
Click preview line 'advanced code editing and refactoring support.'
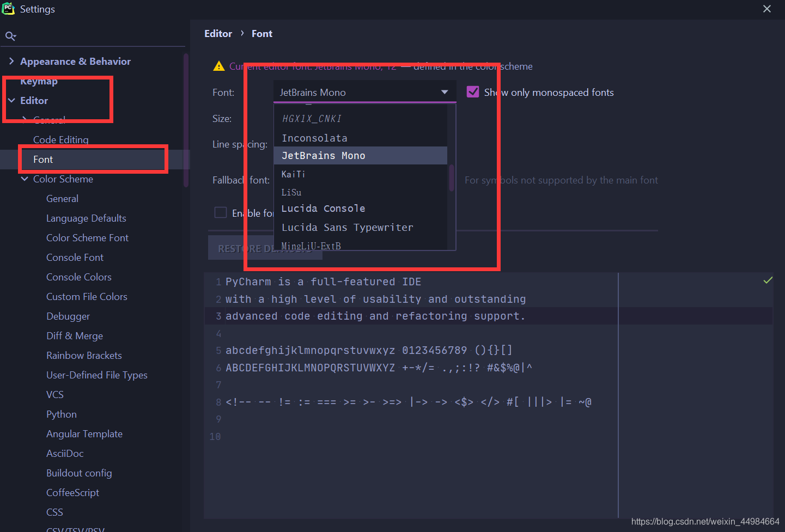click(x=375, y=316)
